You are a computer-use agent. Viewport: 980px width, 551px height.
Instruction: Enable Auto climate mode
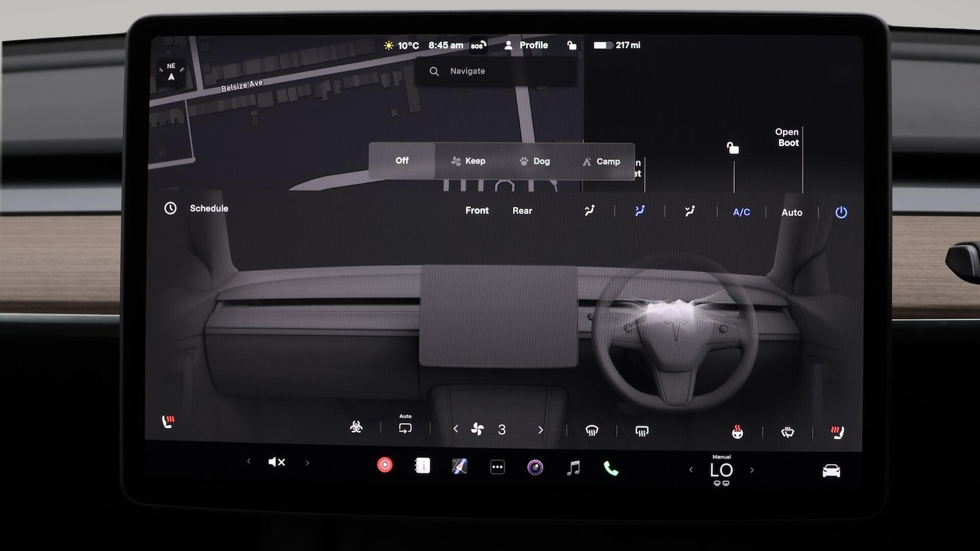coord(791,212)
